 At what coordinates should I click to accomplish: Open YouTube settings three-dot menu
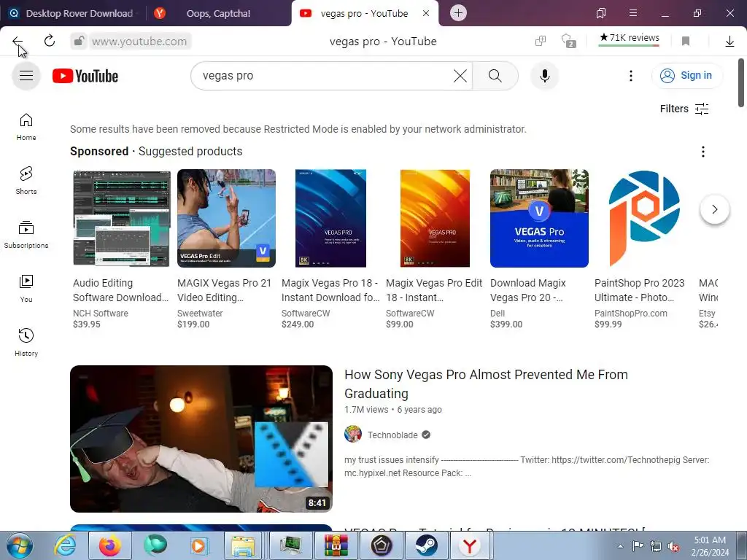coord(631,76)
